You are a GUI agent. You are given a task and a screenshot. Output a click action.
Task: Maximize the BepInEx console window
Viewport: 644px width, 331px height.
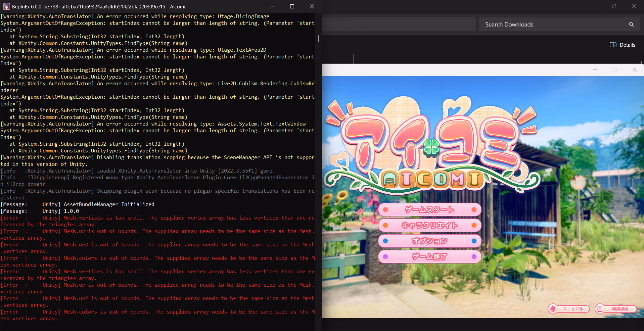tap(292, 6)
